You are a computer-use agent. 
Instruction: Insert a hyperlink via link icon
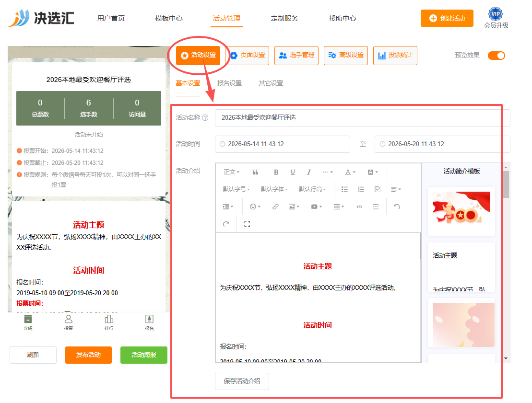coord(275,207)
